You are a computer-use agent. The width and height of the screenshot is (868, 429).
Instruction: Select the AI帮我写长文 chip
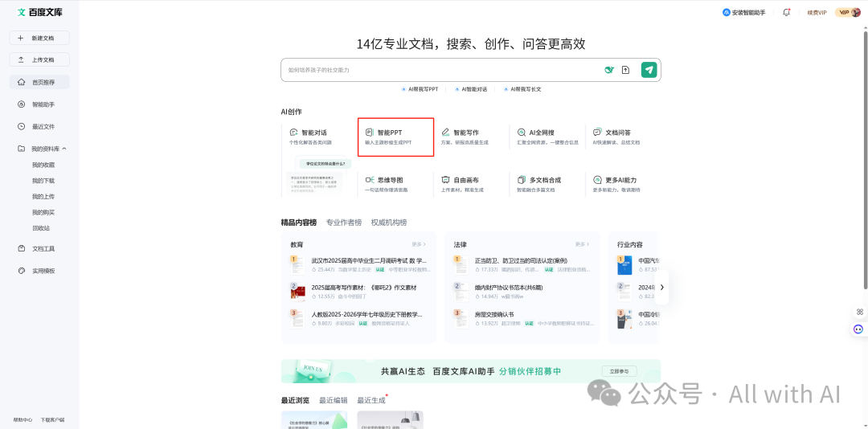(x=522, y=89)
